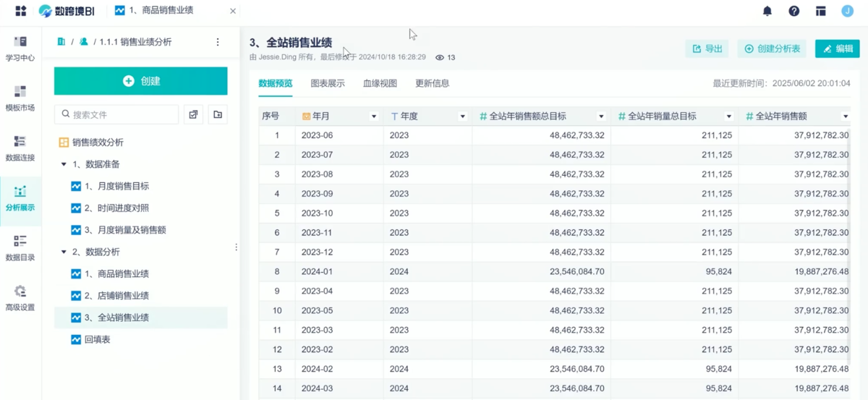Select 2、店铺销售业绩 in the tree

click(116, 296)
